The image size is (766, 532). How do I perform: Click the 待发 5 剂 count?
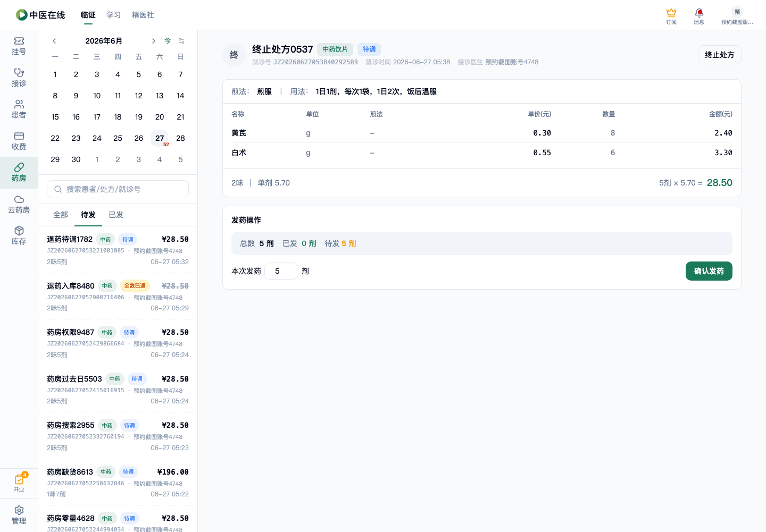340,243
